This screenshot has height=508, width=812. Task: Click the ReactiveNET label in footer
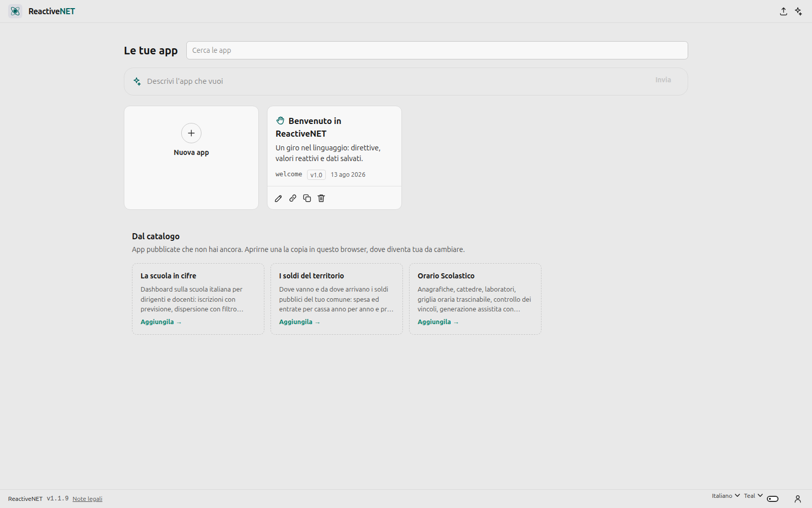tap(25, 499)
